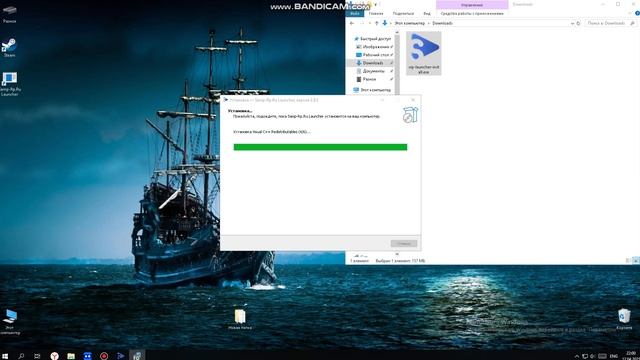Open the Этот компьютер desktop icon

click(x=9, y=322)
